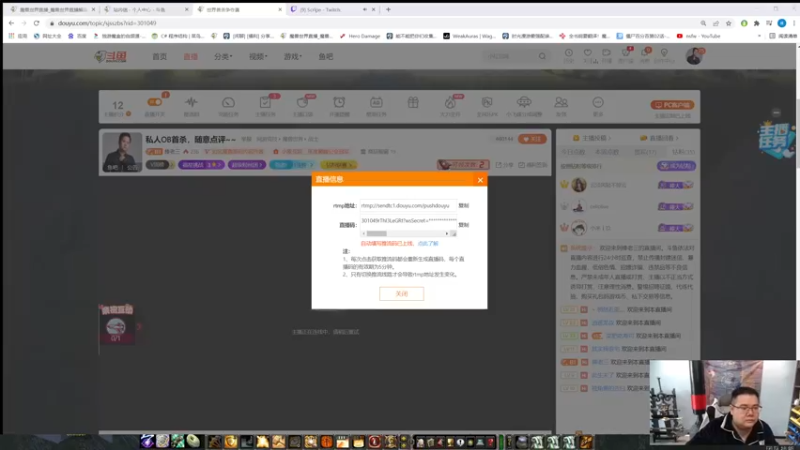Screen dimensions: 800x450
Task: Open a new browser tab with plus
Action: coord(388,9)
